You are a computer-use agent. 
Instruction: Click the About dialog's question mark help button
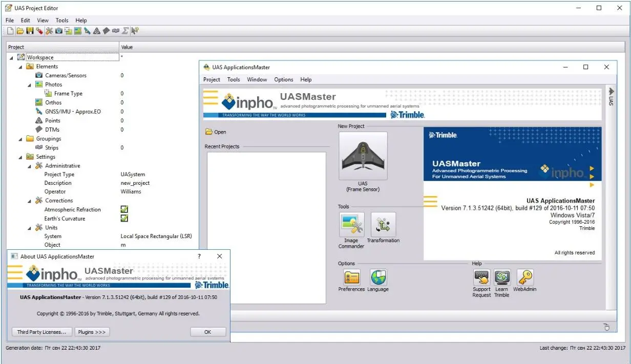coord(199,256)
